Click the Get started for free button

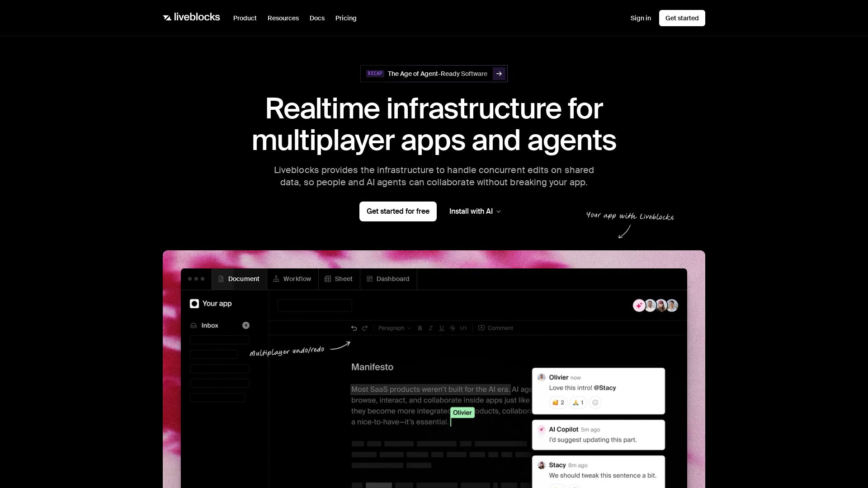pos(398,211)
